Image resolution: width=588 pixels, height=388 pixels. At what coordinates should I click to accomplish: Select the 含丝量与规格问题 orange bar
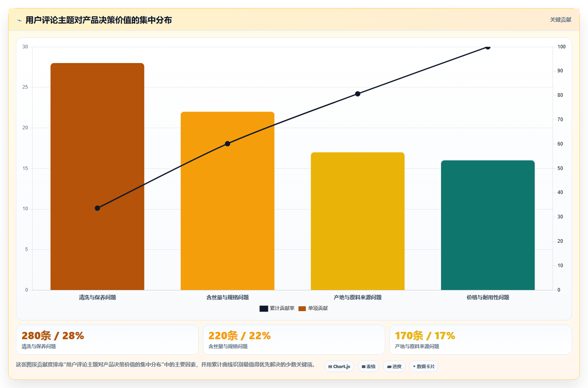228,201
